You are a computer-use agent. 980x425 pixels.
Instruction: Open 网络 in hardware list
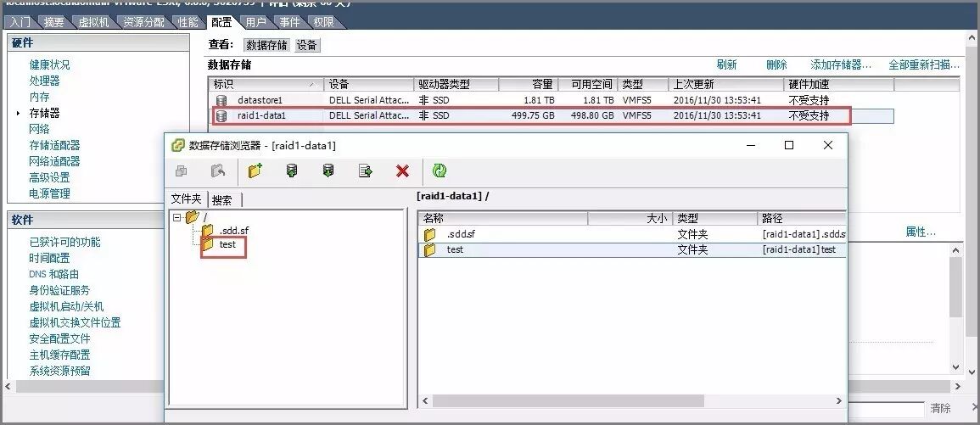point(39,129)
